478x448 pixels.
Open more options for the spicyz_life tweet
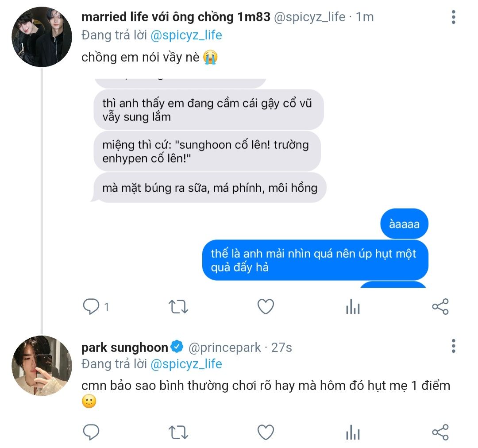(453, 17)
